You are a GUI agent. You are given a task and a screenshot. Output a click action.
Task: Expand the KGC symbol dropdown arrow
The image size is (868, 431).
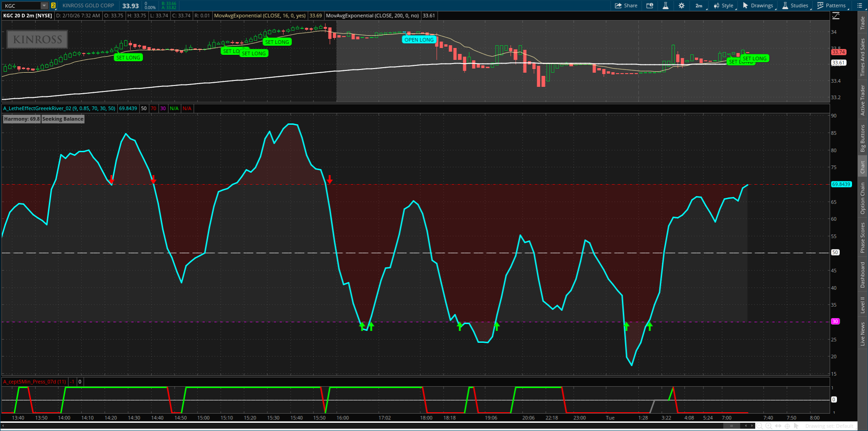point(44,5)
